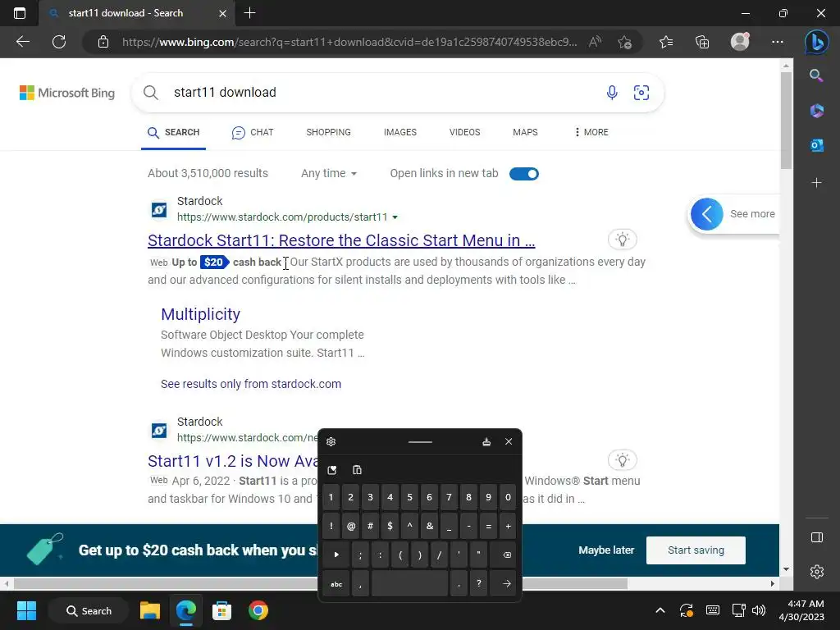Open the browser profile avatar

740,41
